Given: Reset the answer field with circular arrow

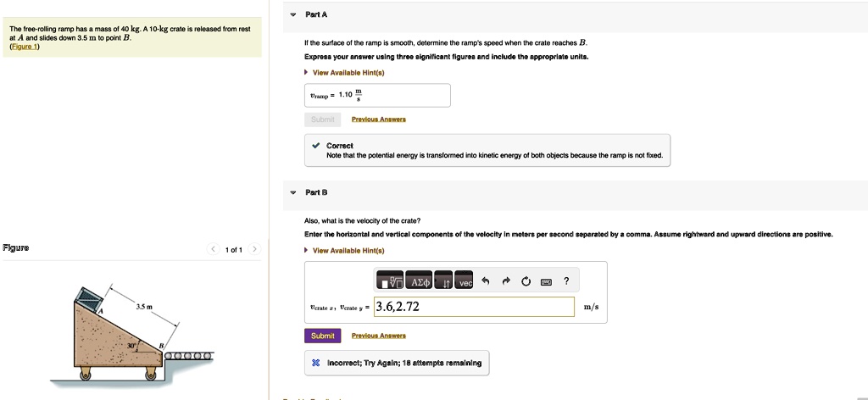Looking at the screenshot, I should [x=526, y=282].
